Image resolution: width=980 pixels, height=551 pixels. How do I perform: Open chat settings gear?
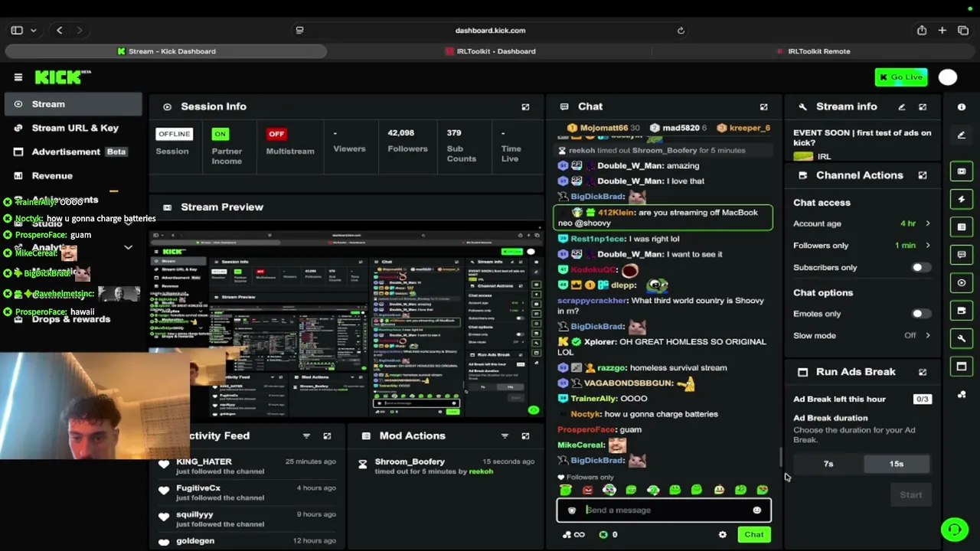(x=723, y=535)
